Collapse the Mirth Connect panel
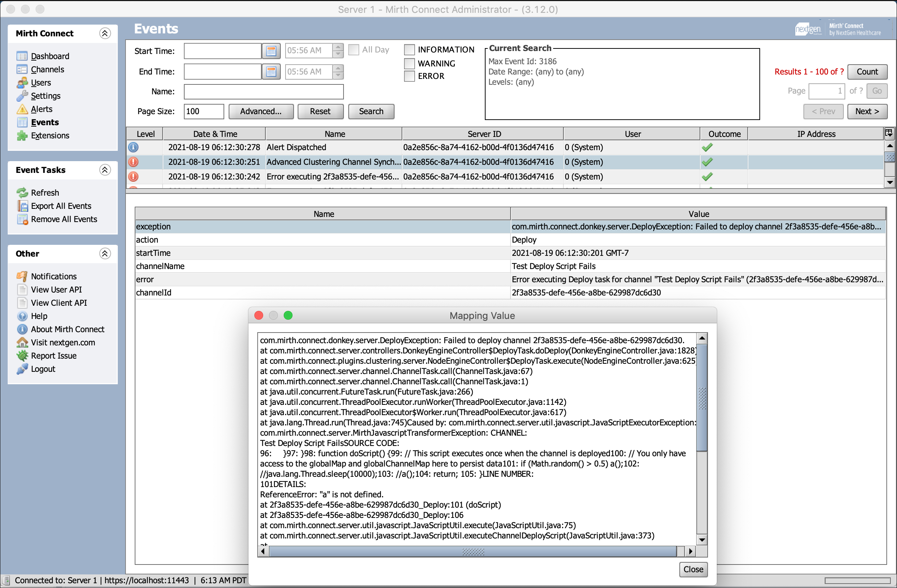 [x=105, y=33]
